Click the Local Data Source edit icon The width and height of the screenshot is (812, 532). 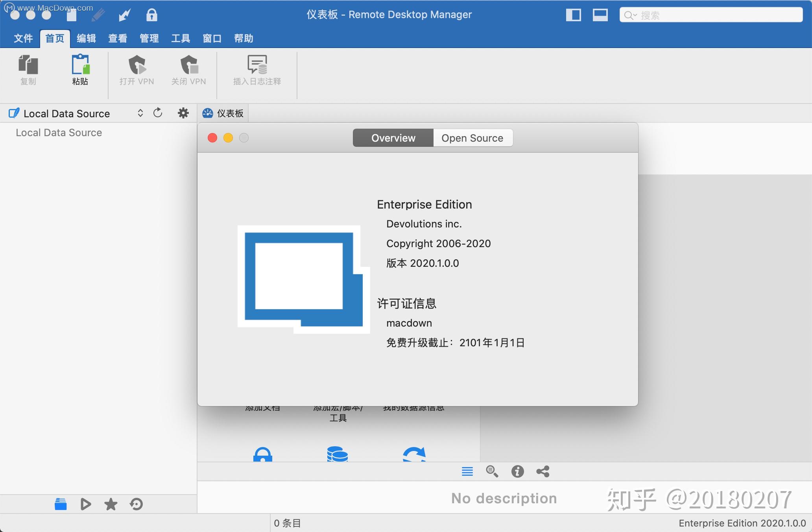click(14, 113)
